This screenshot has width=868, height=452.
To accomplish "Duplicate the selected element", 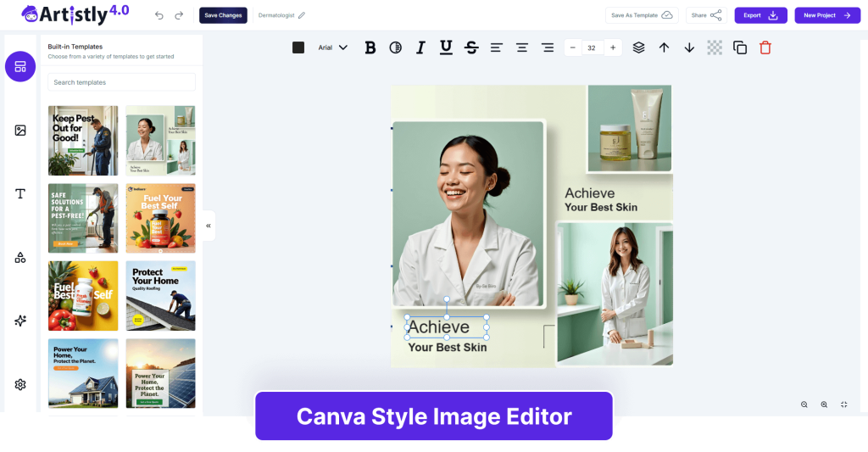I will pyautogui.click(x=740, y=47).
